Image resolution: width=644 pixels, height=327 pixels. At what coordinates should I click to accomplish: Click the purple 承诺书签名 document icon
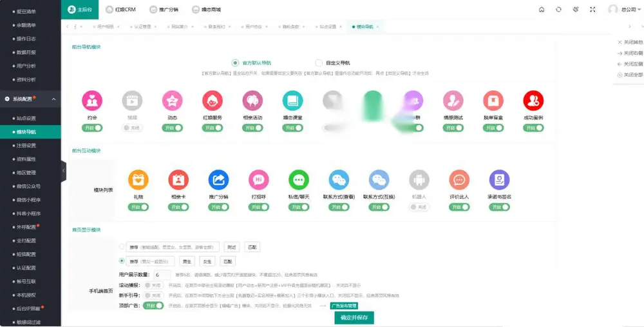(x=500, y=180)
